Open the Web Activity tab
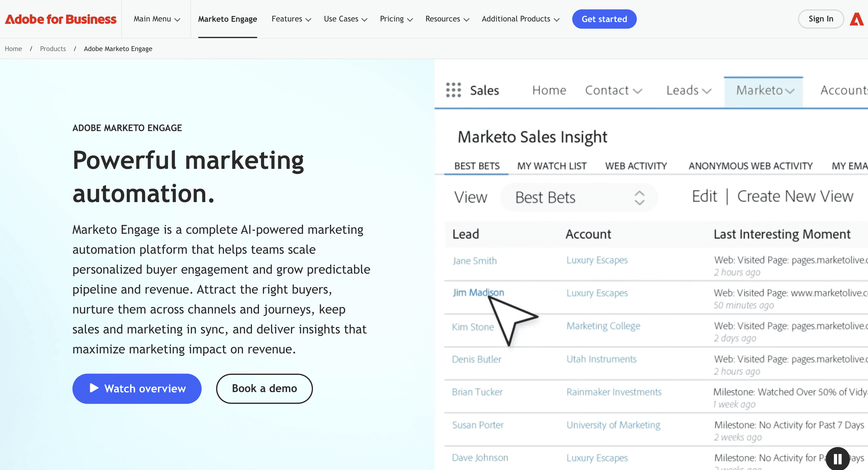868x470 pixels. pos(635,166)
